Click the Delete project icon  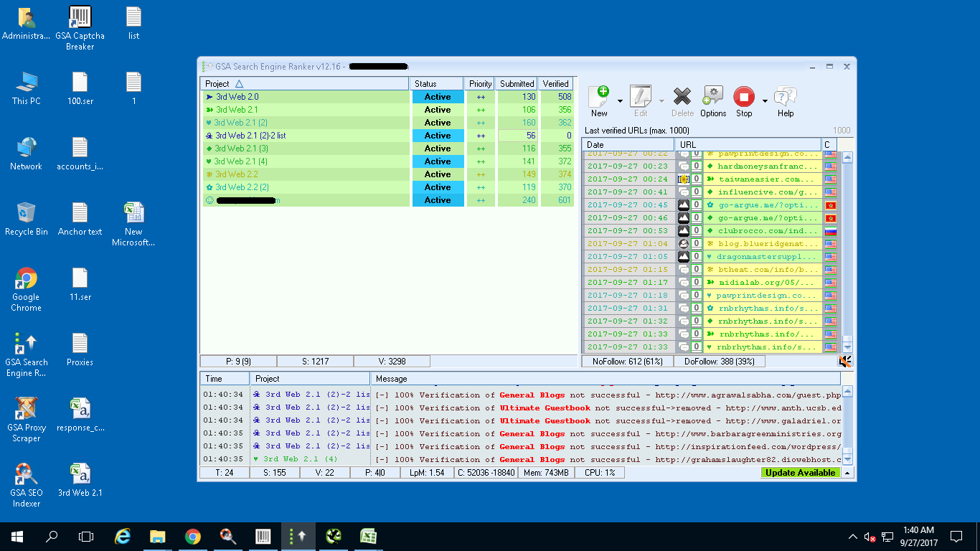pos(682,96)
